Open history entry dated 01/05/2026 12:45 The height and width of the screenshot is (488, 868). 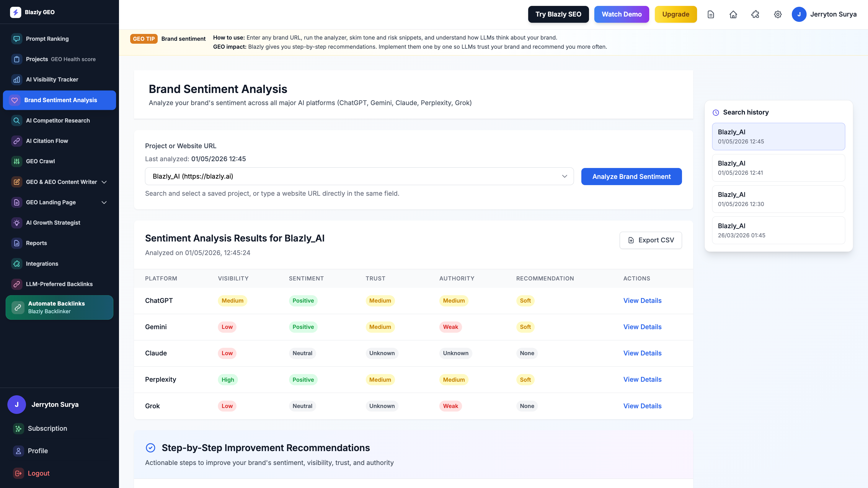point(778,136)
